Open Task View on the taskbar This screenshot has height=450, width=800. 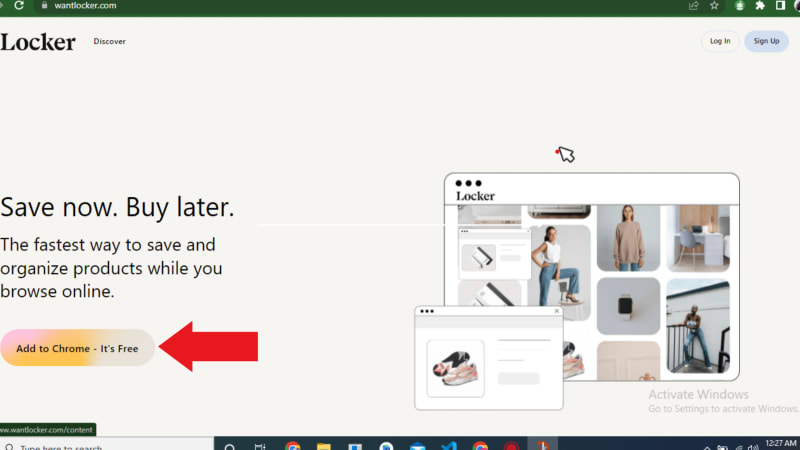click(x=260, y=446)
